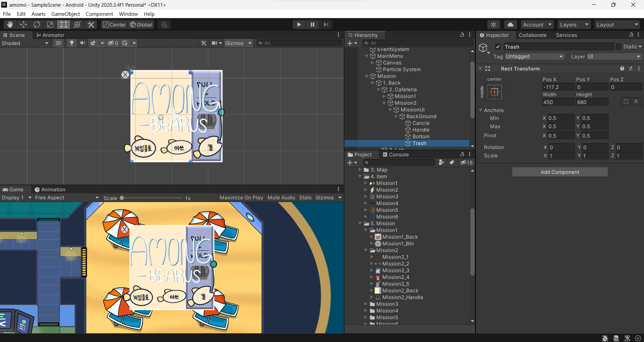Open Free Aspect dropdown
Image resolution: width=644 pixels, height=342 pixels.
pos(67,198)
